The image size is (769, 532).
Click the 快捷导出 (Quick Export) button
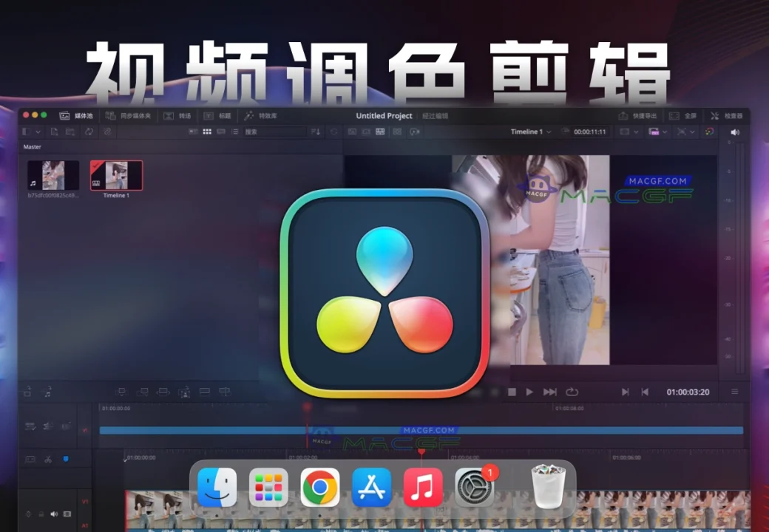(640, 115)
